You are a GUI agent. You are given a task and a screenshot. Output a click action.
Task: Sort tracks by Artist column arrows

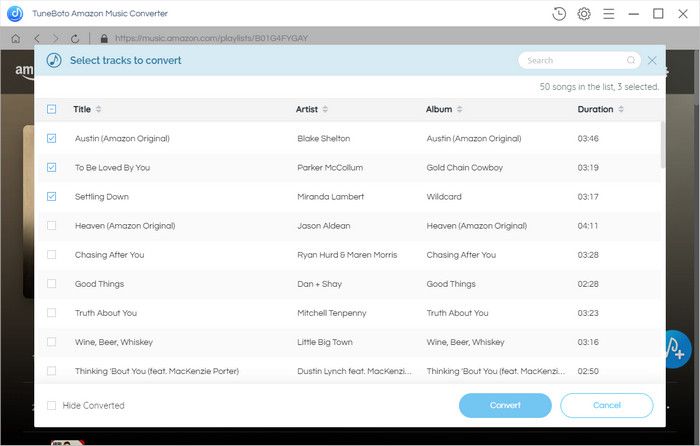(x=325, y=109)
